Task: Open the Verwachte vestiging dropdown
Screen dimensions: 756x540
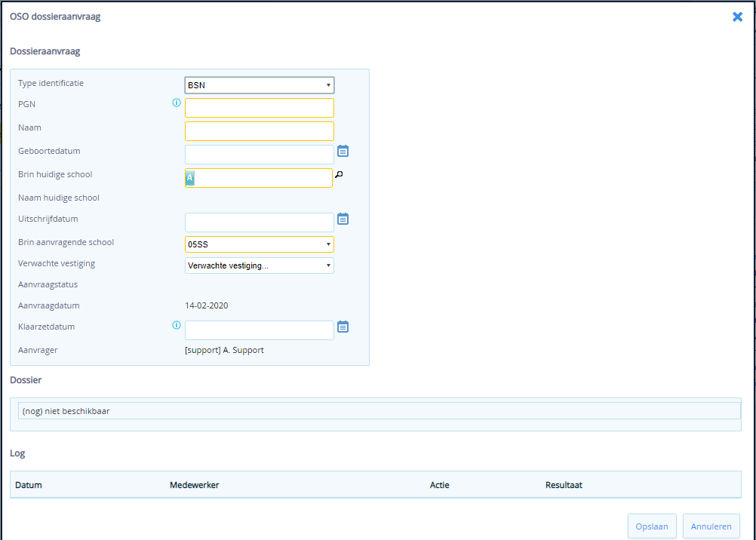Action: coord(259,265)
